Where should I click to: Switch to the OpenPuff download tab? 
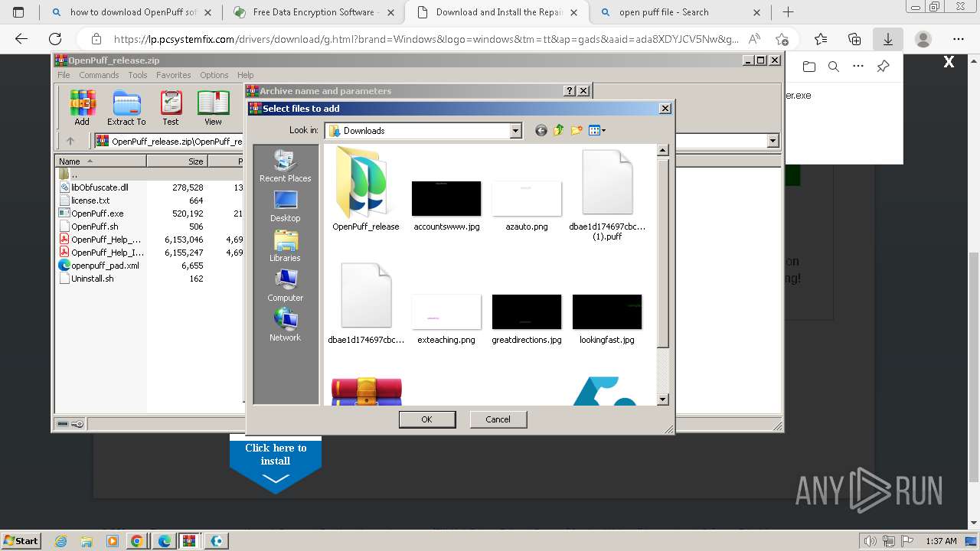(x=133, y=12)
